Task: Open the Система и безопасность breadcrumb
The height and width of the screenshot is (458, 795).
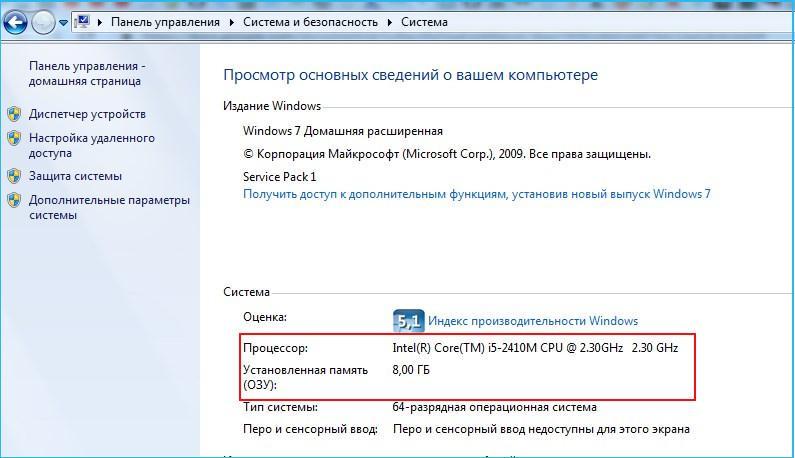Action: [310, 22]
